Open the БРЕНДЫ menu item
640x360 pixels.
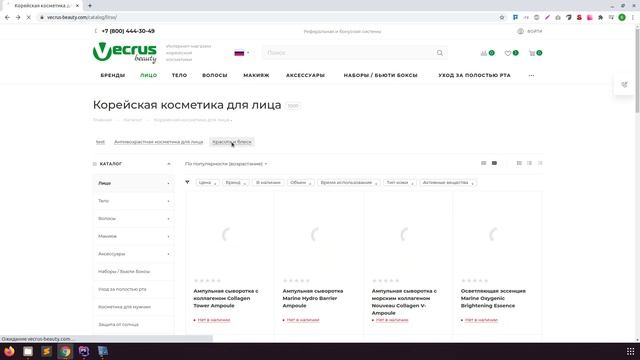tap(113, 76)
